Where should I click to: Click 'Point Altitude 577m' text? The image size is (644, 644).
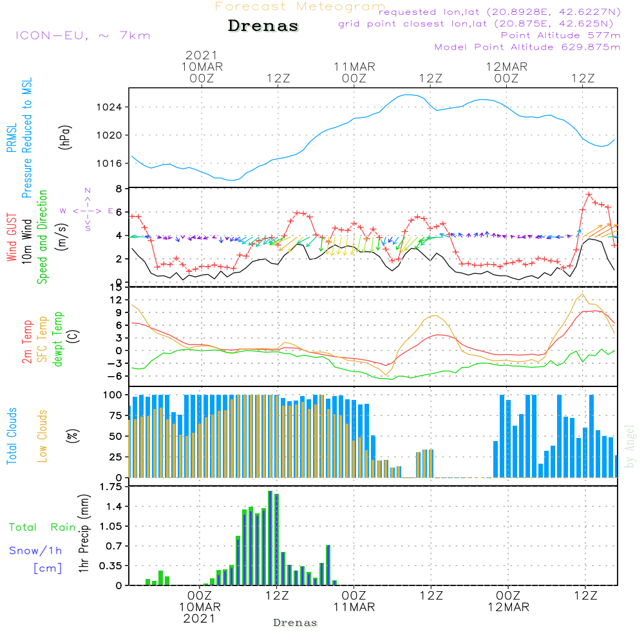click(x=560, y=35)
